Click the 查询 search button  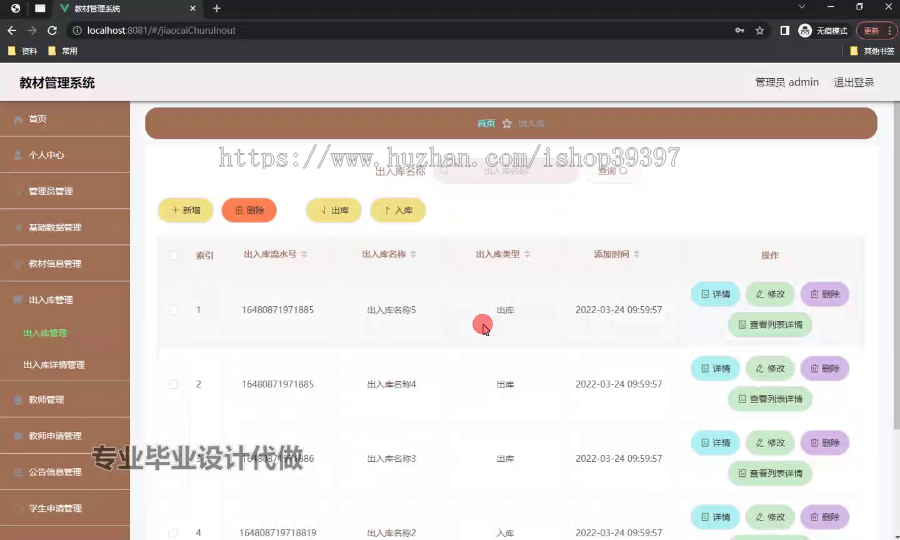click(612, 171)
